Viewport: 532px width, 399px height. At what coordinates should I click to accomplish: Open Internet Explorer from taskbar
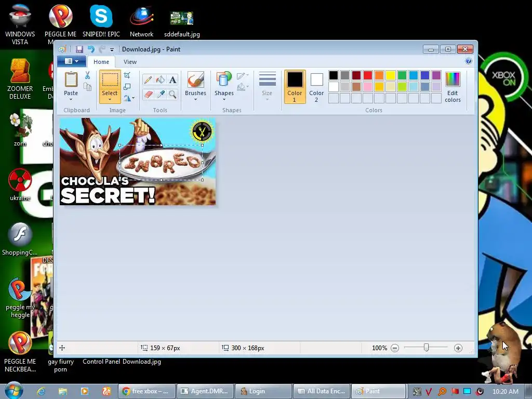click(x=41, y=391)
